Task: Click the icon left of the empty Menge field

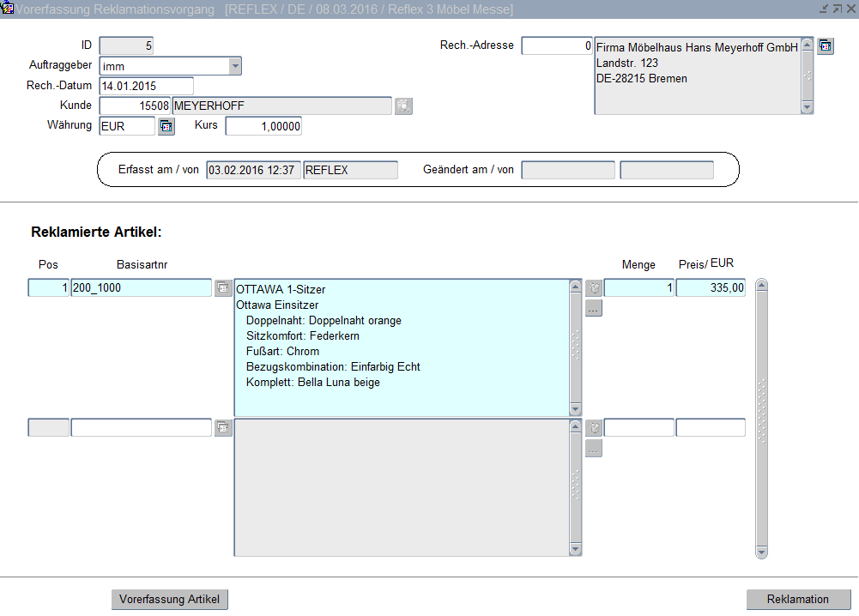Action: (594, 427)
